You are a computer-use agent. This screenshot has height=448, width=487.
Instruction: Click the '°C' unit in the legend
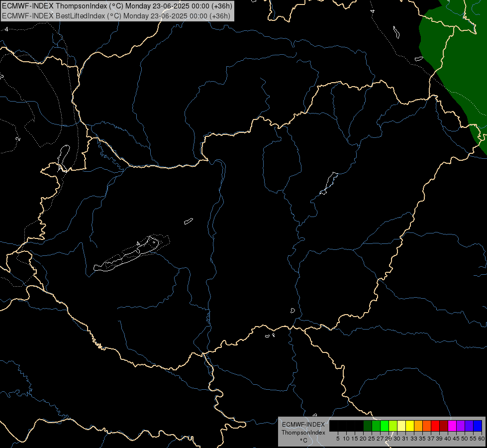point(304,441)
